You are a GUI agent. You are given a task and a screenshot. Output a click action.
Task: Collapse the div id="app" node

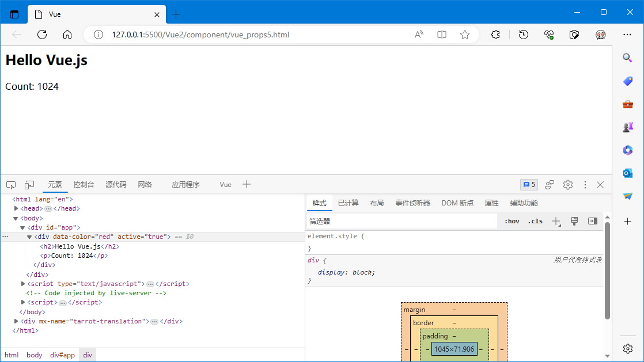tap(22, 227)
